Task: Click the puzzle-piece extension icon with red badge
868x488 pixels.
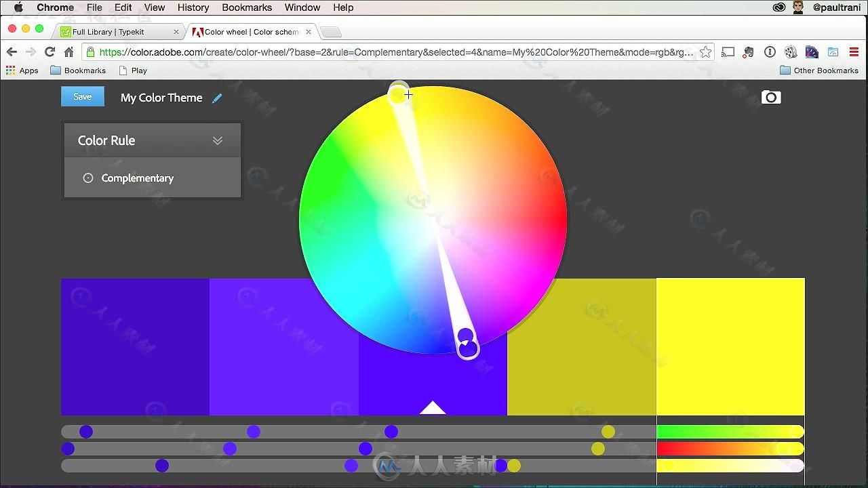Action: coord(749,52)
